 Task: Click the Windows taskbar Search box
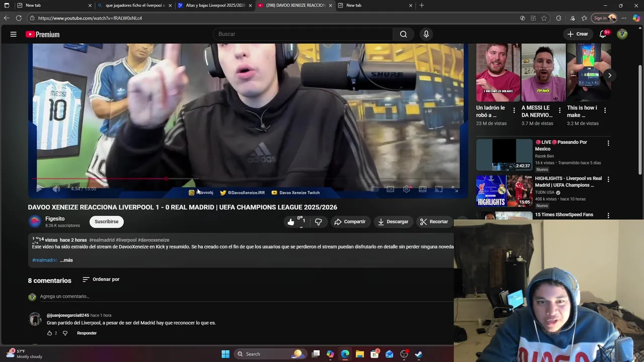click(x=271, y=354)
